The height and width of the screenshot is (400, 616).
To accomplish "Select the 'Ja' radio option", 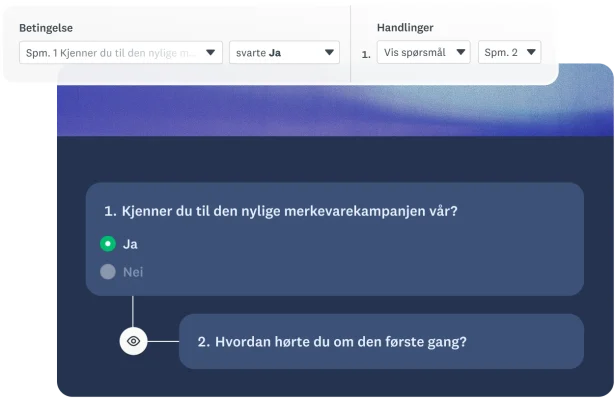I will (108, 244).
